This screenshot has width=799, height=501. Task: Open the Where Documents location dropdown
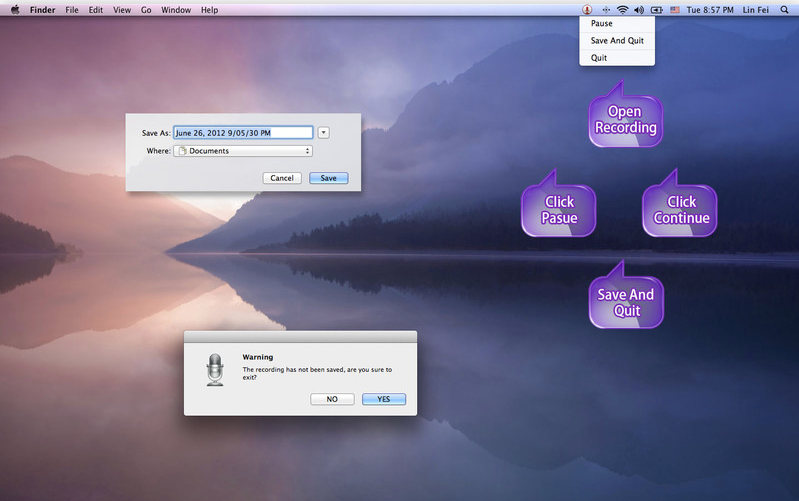pyautogui.click(x=243, y=151)
